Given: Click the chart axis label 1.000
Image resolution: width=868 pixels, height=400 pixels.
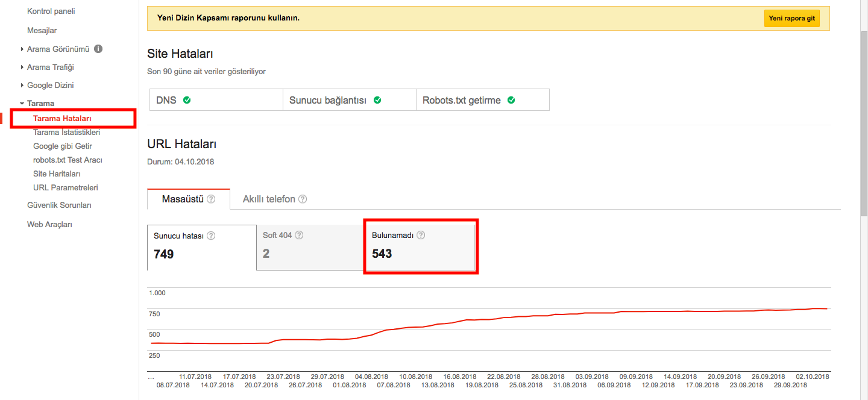Looking at the screenshot, I should [157, 293].
